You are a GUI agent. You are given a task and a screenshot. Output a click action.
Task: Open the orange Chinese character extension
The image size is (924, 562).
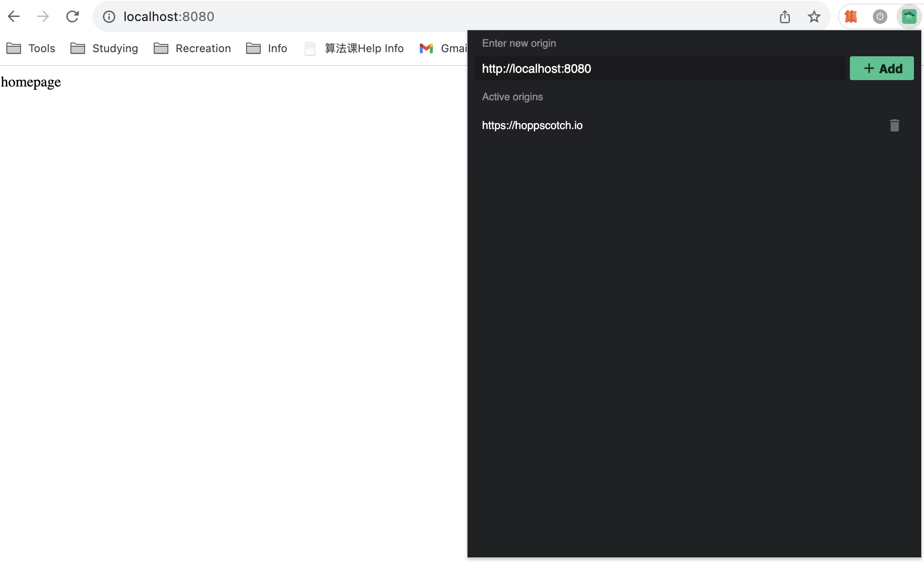[x=851, y=17]
